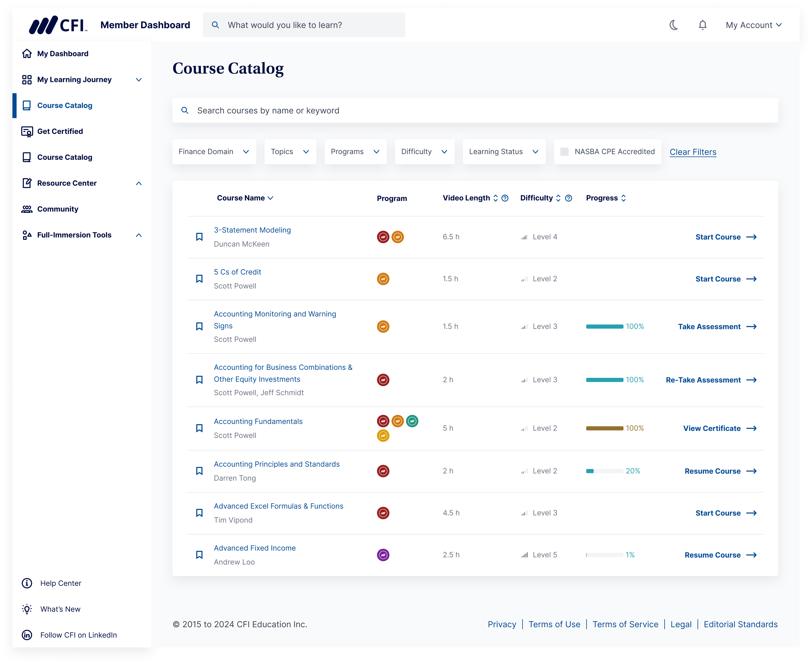This screenshot has height=664, width=812.
Task: Open the Finance Domain filter dropdown
Action: 214,152
